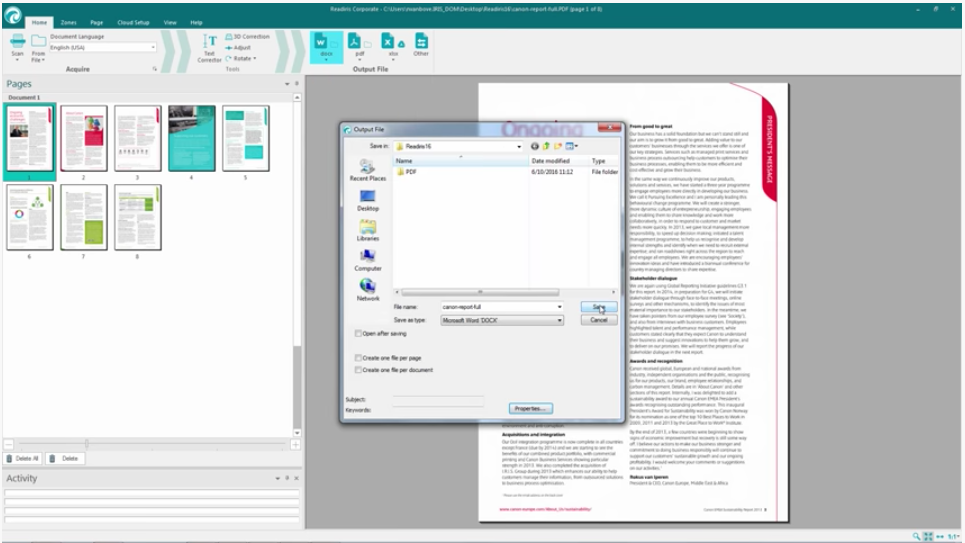Click the From File folder icon

pos(38,42)
